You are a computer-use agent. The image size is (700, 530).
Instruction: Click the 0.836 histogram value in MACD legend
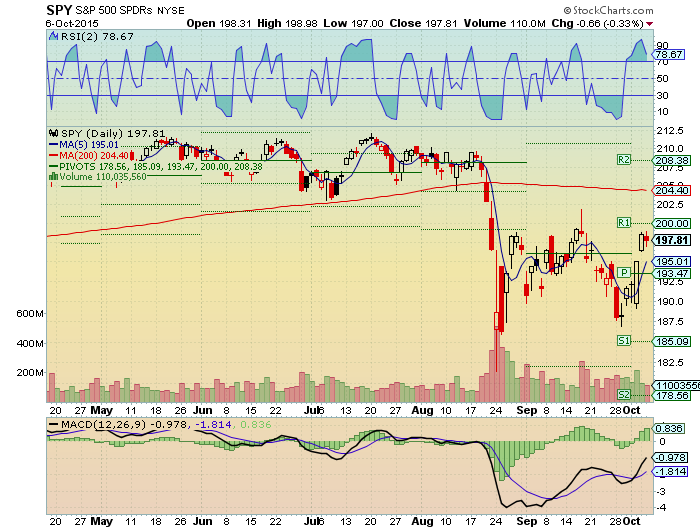point(255,424)
